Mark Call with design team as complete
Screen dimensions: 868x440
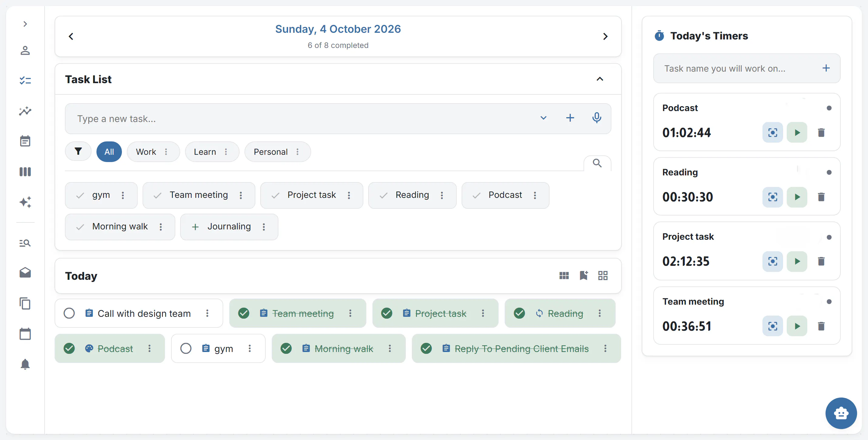click(x=69, y=313)
